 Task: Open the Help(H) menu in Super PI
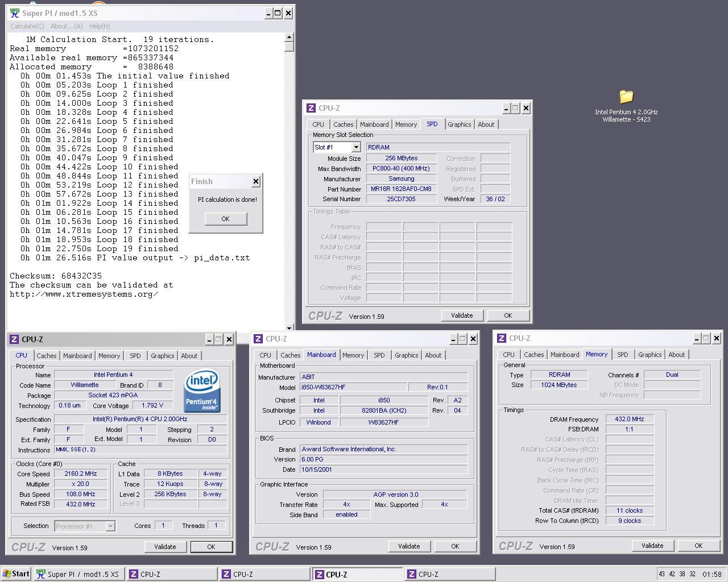pyautogui.click(x=100, y=26)
